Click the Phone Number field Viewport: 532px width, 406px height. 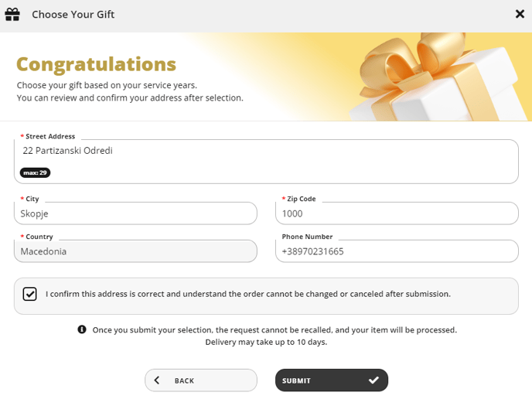tap(397, 251)
